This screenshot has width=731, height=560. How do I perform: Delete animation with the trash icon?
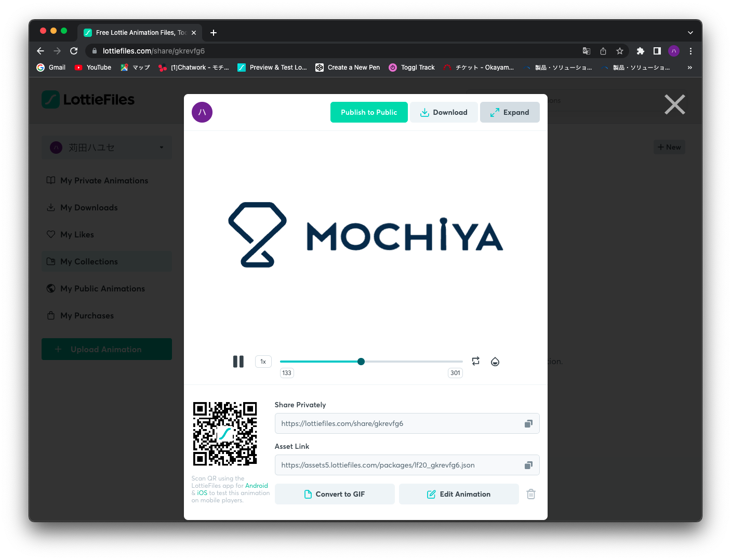(x=531, y=494)
